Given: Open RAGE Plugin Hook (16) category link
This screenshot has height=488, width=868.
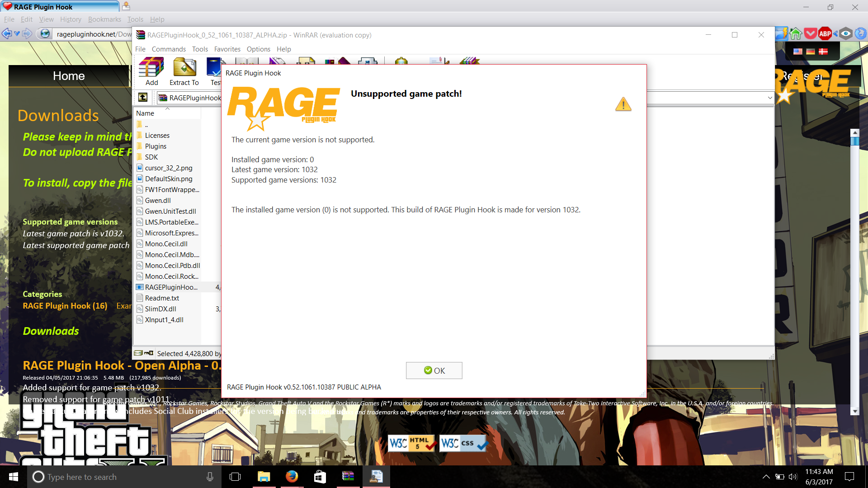Looking at the screenshot, I should coord(65,306).
